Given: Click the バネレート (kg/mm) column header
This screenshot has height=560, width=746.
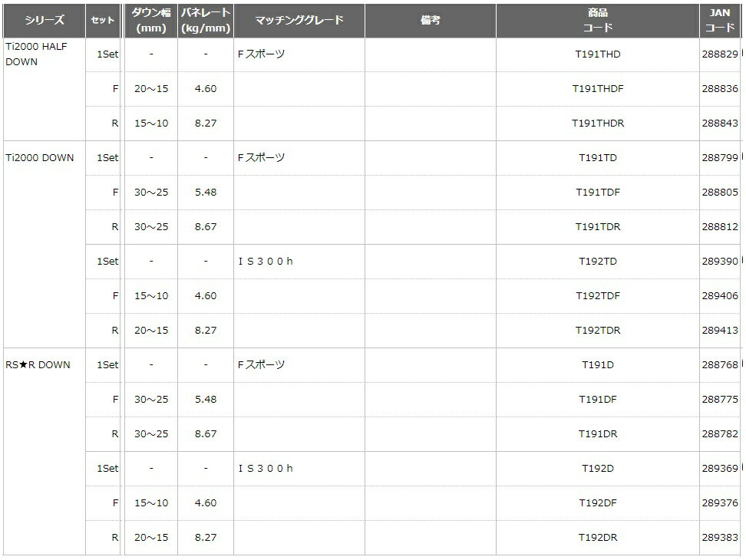Looking at the screenshot, I should 206,21.
